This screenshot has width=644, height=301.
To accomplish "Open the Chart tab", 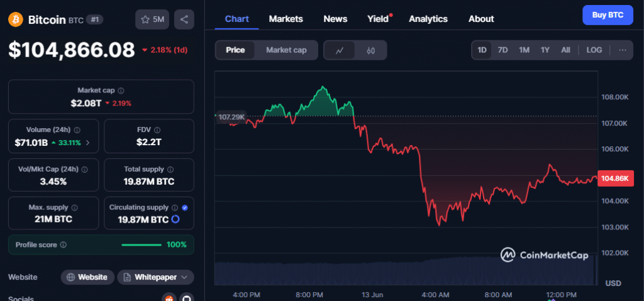I will [x=237, y=19].
